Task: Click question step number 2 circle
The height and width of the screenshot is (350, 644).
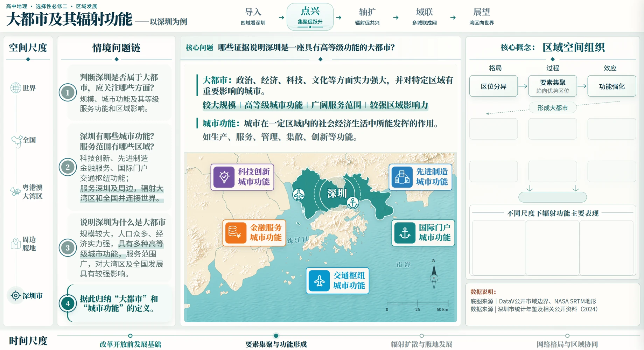Action: pos(68,167)
